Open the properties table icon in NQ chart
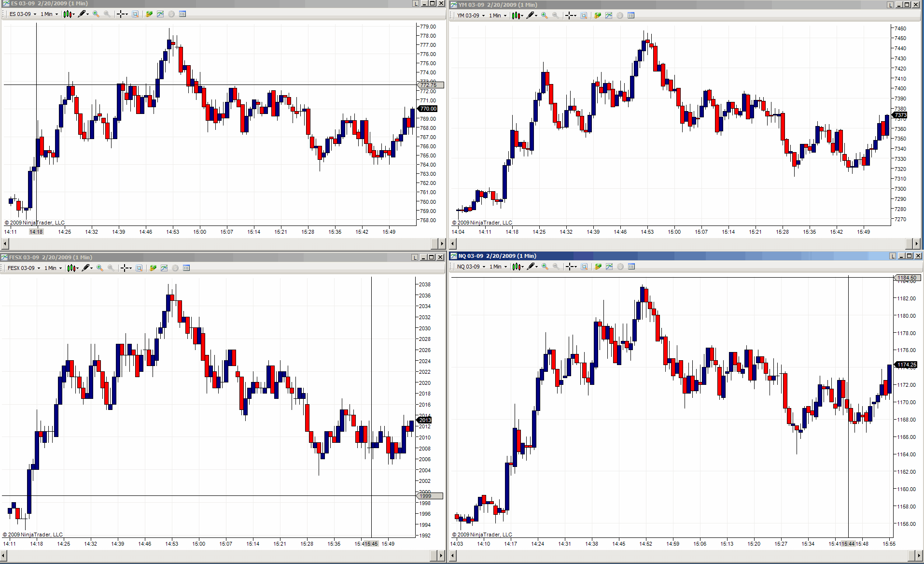 631,267
